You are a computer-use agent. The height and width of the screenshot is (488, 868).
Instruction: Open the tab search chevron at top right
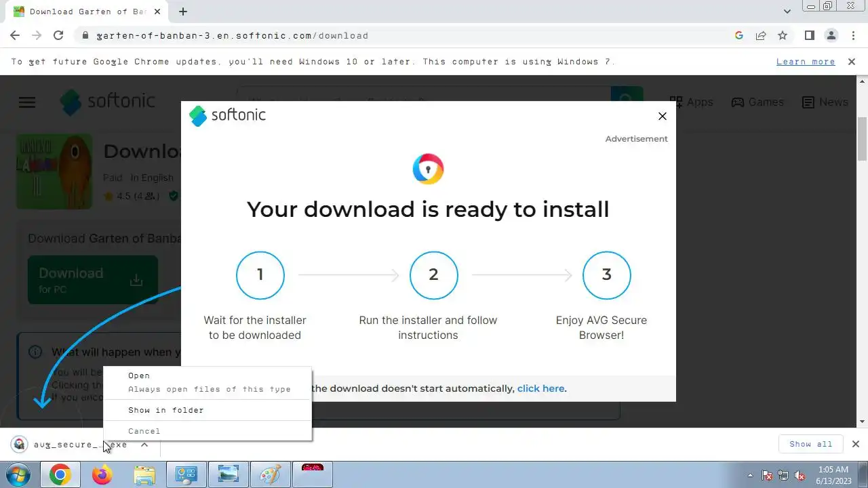coord(787,12)
